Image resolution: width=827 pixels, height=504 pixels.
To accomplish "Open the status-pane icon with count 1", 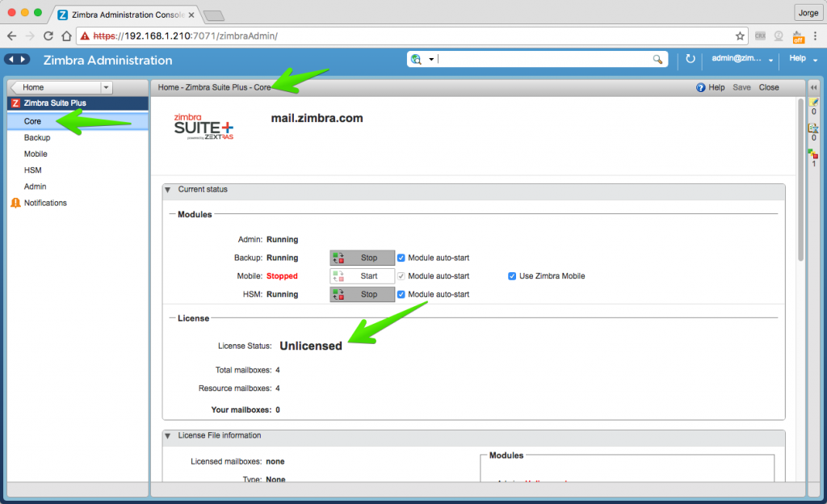I will click(x=812, y=154).
